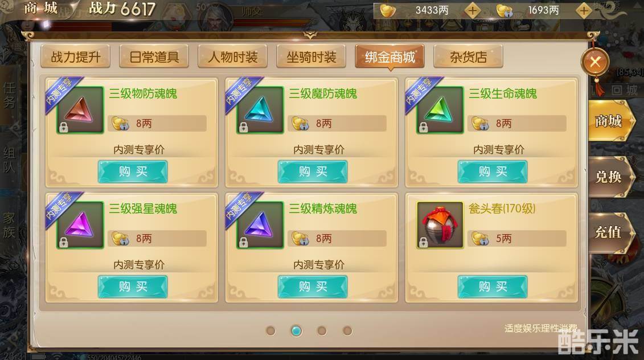This screenshot has height=360, width=644.
Task: Go to the fourth shop page dot
Action: pos(347,331)
